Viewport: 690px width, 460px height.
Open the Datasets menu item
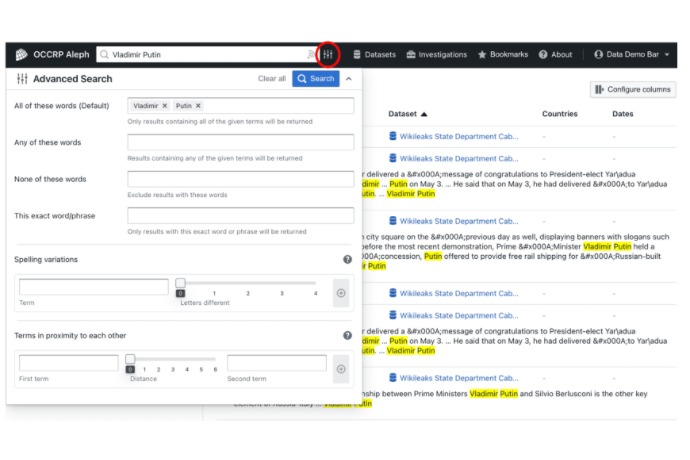(x=374, y=55)
